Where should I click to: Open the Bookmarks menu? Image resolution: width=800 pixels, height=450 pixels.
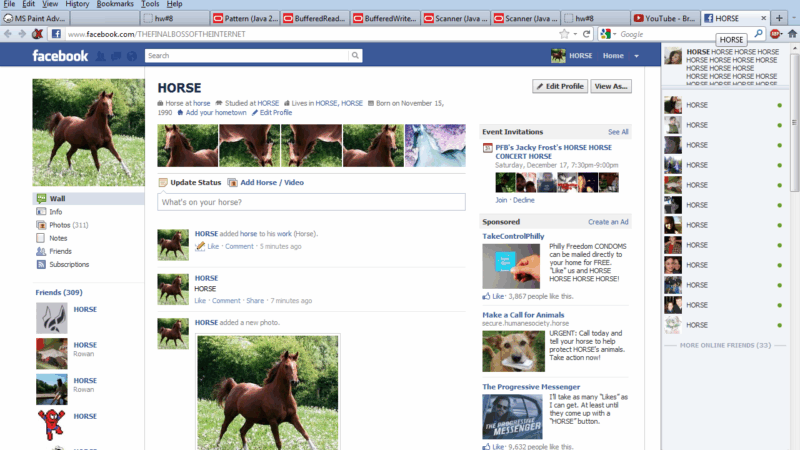(x=115, y=4)
